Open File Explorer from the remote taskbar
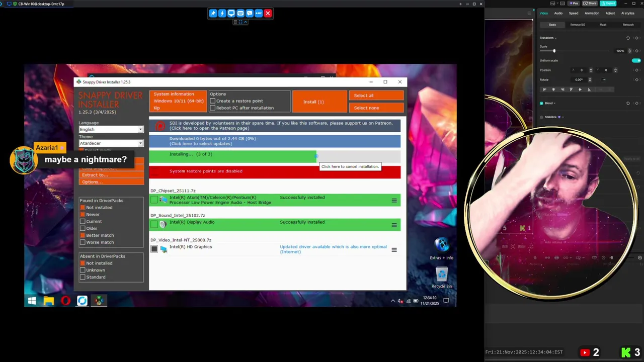Viewport: 644px width, 362px height. (x=49, y=301)
